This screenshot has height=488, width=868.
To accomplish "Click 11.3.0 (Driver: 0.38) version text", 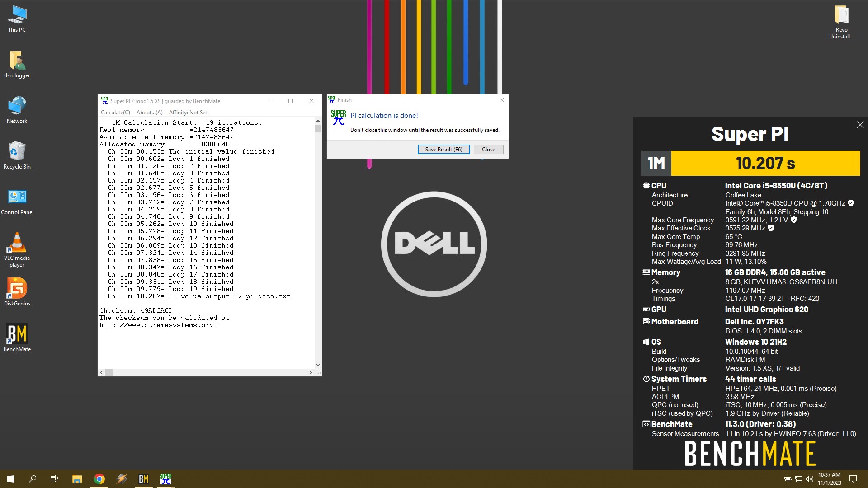I will [760, 424].
